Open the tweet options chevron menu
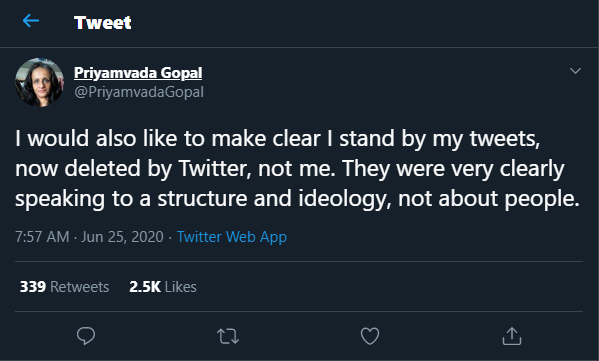The height and width of the screenshot is (361, 599). point(575,71)
